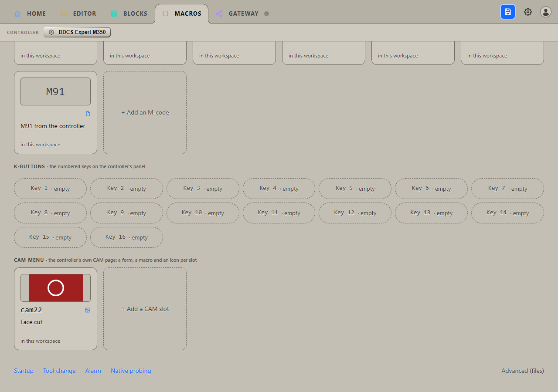The height and width of the screenshot is (392, 558).
Task: Choose the Key 11 slot
Action: [279, 213]
